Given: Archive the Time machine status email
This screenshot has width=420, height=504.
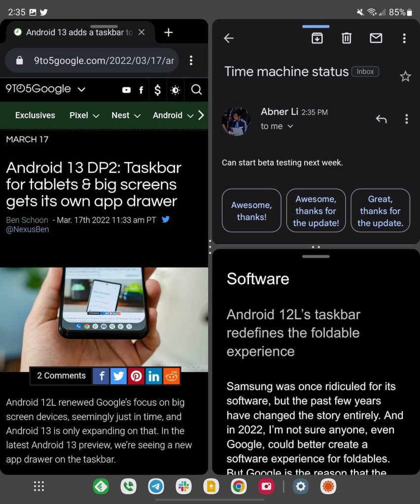Looking at the screenshot, I should point(317,38).
